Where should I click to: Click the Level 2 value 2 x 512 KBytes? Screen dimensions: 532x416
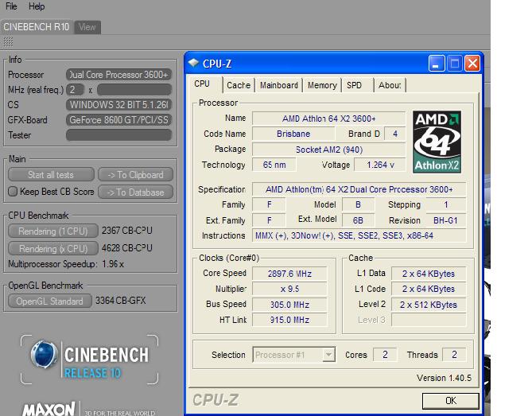click(x=429, y=305)
